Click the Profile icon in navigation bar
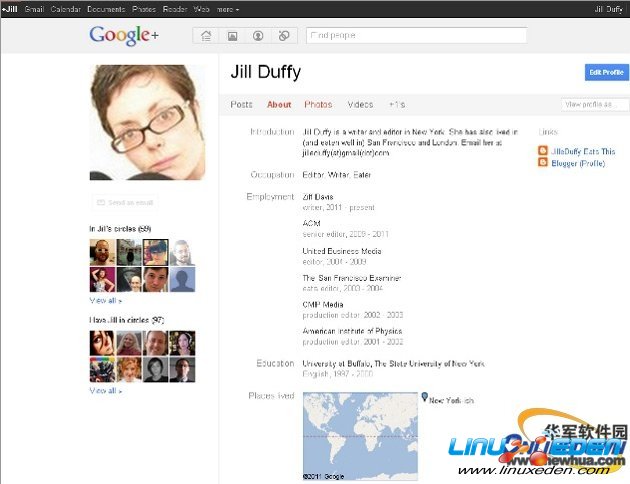Screen dimensions: 630x484 pos(258,36)
